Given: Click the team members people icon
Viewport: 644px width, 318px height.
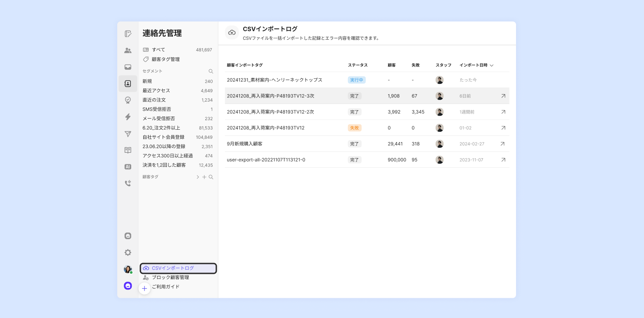Looking at the screenshot, I should (x=128, y=50).
